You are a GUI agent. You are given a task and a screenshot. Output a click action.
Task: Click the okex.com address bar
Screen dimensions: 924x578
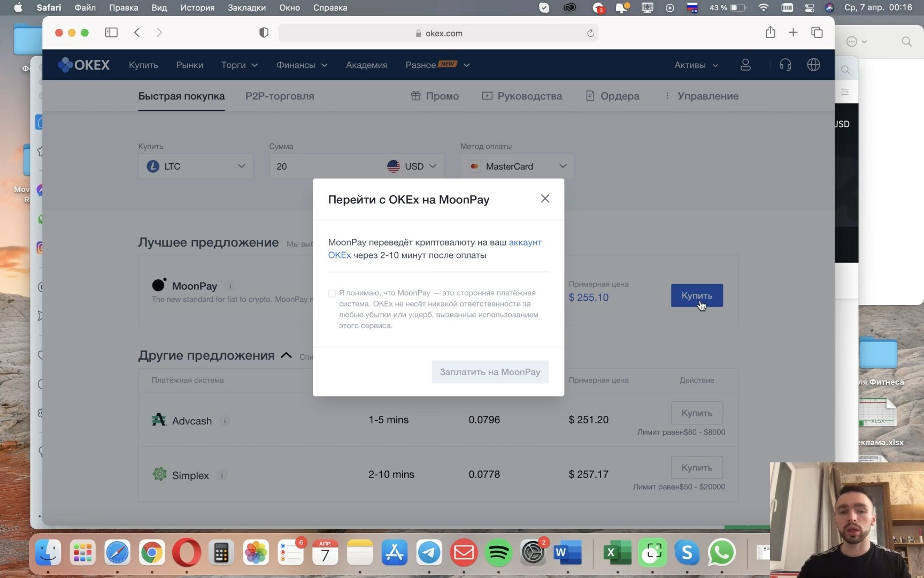pos(438,33)
